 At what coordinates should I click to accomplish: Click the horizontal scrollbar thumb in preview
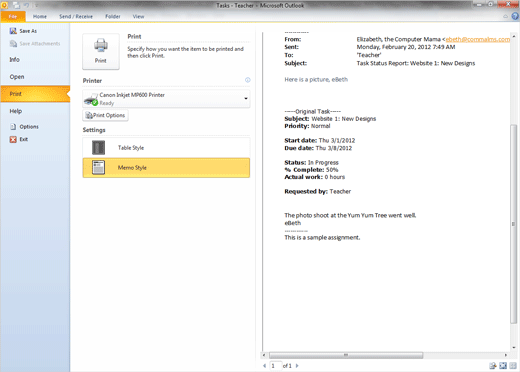point(346,355)
